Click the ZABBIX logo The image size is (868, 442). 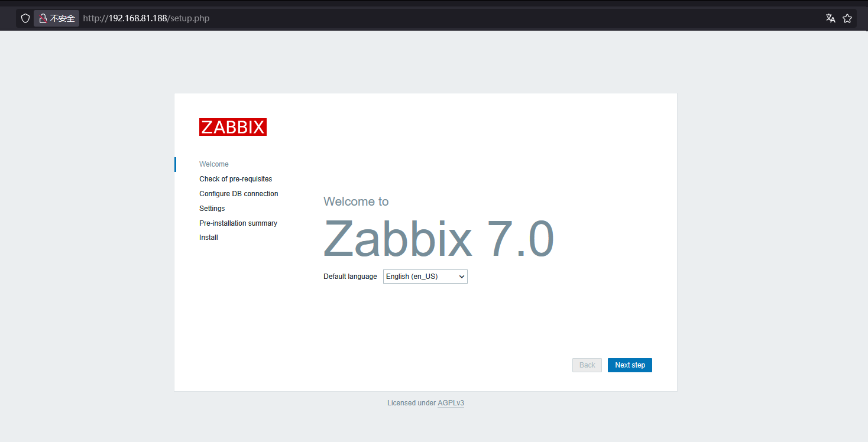232,126
